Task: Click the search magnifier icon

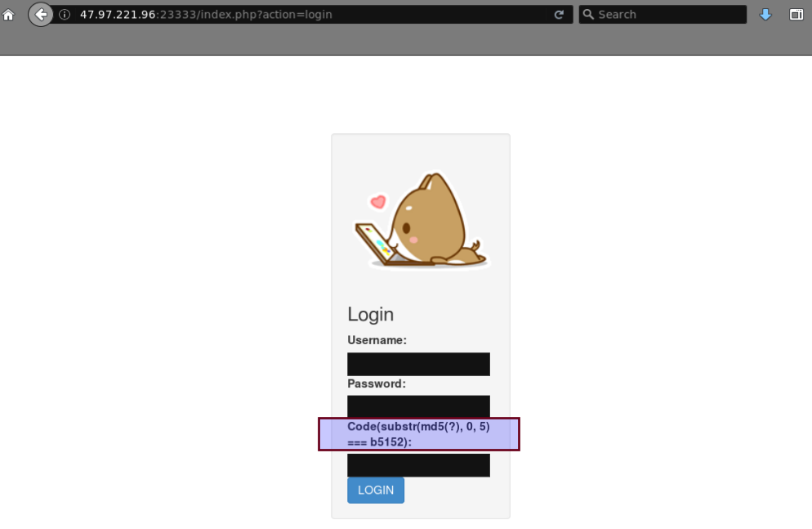Action: pos(588,15)
